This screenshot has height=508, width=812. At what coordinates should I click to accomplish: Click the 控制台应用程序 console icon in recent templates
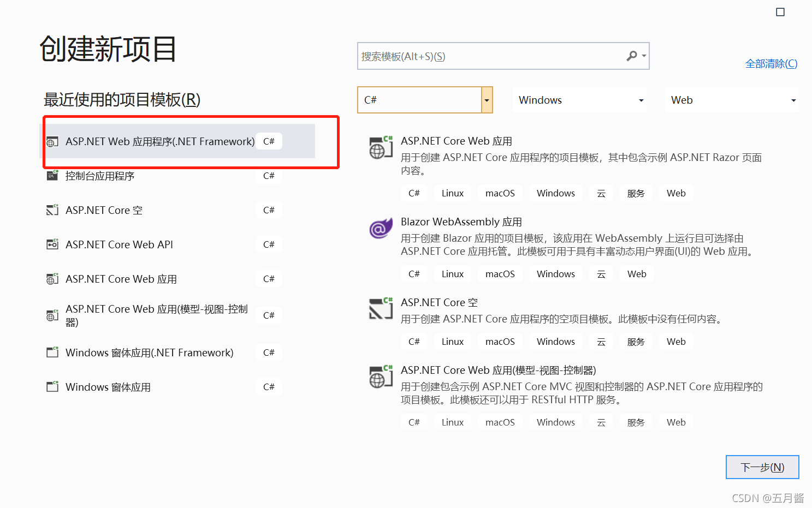point(52,176)
